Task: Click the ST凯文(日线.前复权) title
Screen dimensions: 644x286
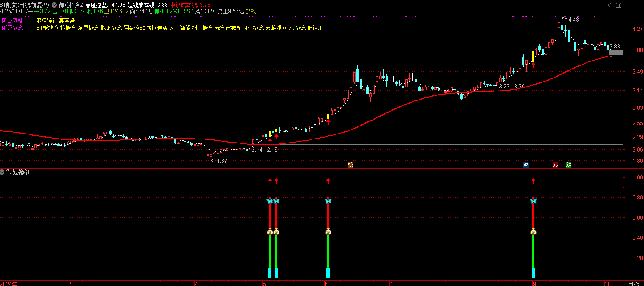Action: [x=24, y=5]
